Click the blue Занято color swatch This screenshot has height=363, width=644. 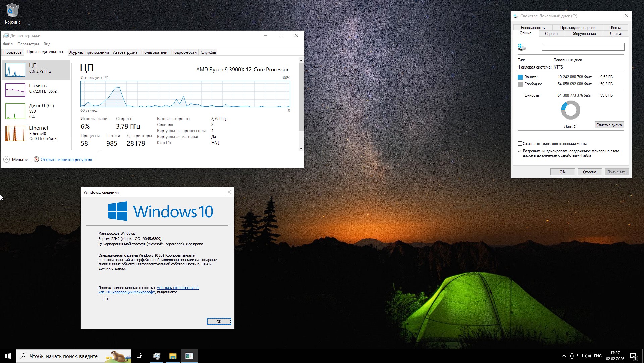(x=520, y=77)
